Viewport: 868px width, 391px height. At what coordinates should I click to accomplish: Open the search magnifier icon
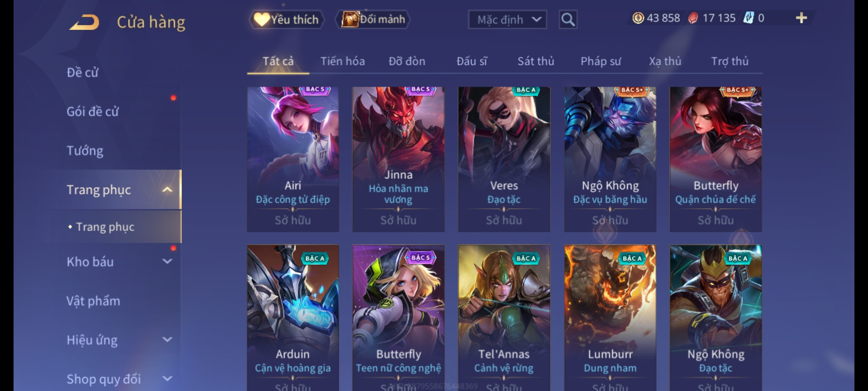pos(568,20)
